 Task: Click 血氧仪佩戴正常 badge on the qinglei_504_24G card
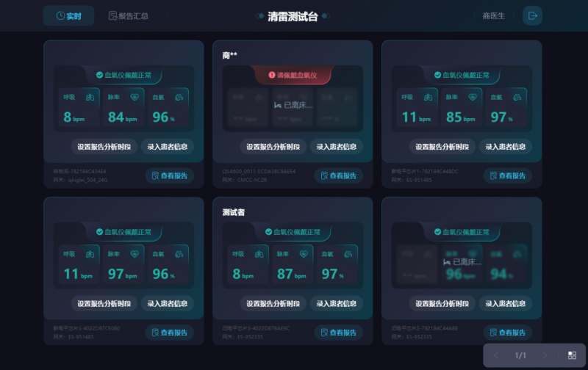(x=123, y=76)
